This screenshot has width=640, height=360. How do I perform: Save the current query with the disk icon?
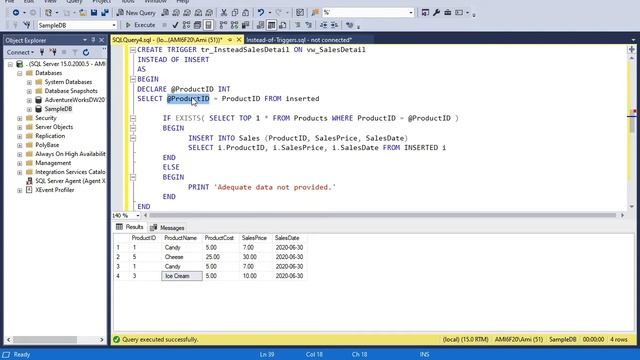(94, 13)
